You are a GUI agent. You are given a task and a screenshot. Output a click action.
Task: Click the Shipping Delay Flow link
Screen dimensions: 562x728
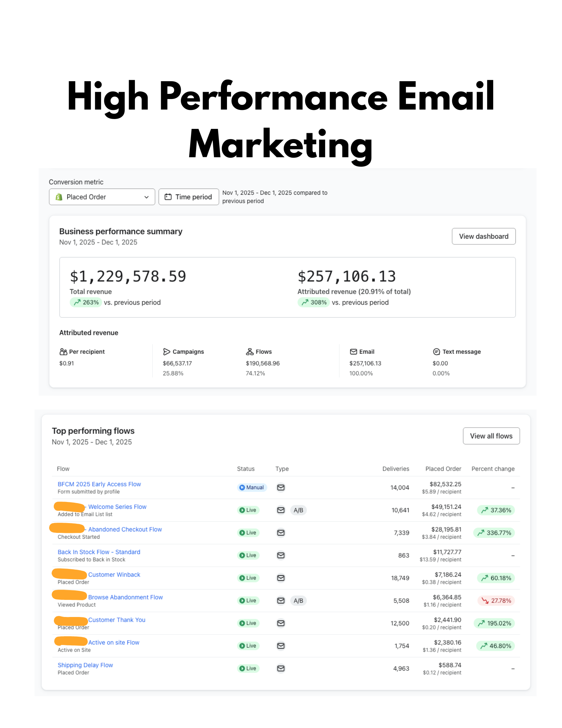click(x=85, y=665)
